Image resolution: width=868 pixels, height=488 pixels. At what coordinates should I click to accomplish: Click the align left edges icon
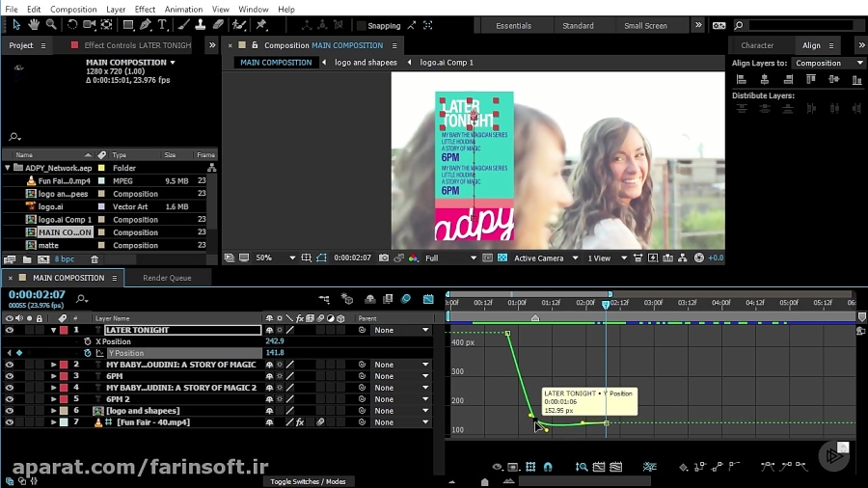[x=742, y=81]
